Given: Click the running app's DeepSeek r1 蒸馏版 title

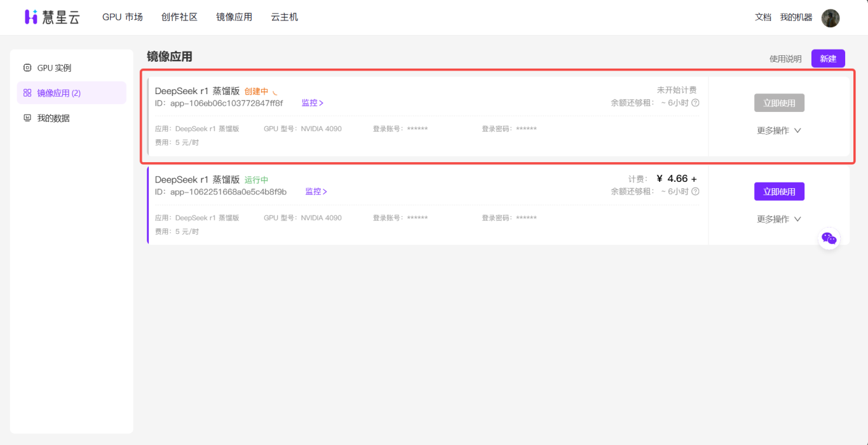Looking at the screenshot, I should pos(198,180).
